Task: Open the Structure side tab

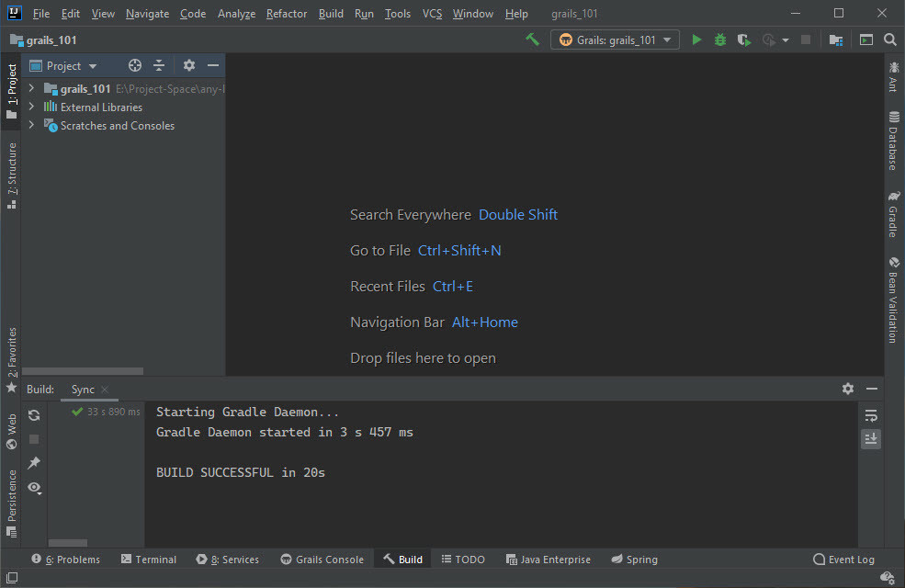Action: click(x=12, y=175)
